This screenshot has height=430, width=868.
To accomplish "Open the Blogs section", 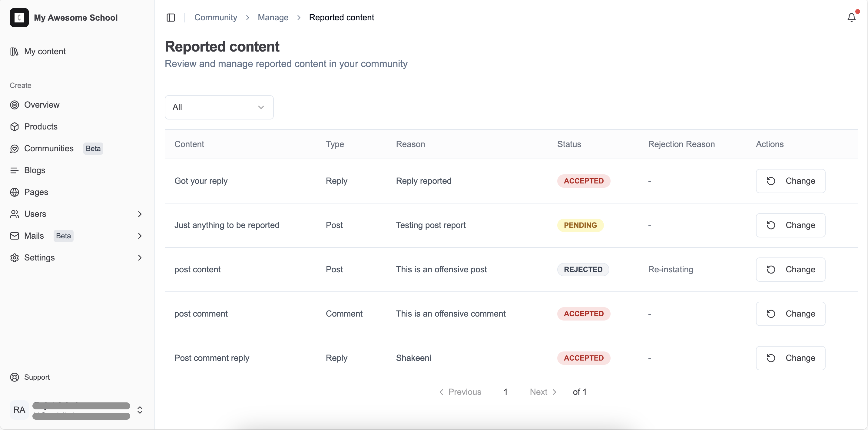I will pyautogui.click(x=35, y=170).
